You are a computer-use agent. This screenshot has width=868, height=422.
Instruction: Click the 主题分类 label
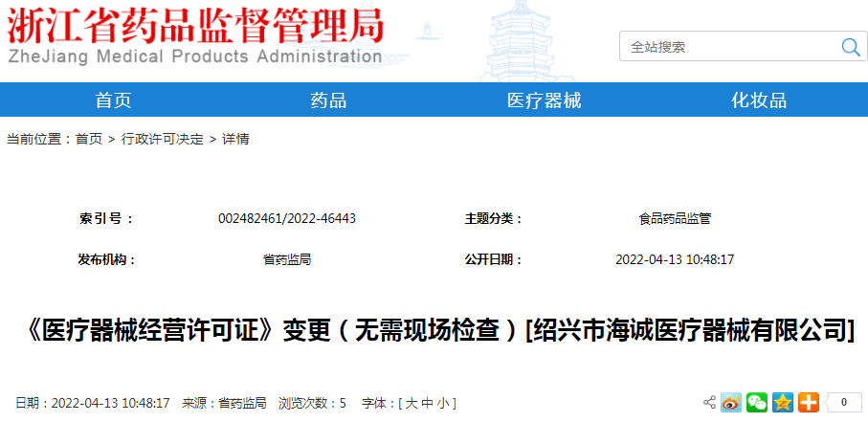(493, 219)
